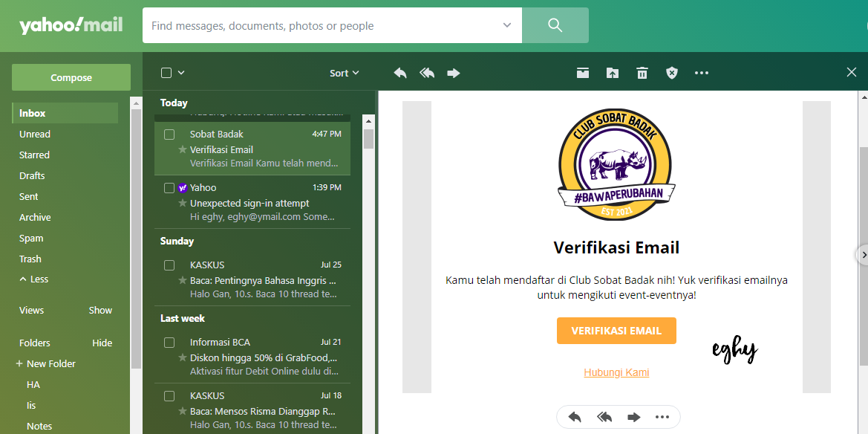This screenshot has width=868, height=434.
Task: Open the bottom action bar more options
Action: click(x=662, y=417)
